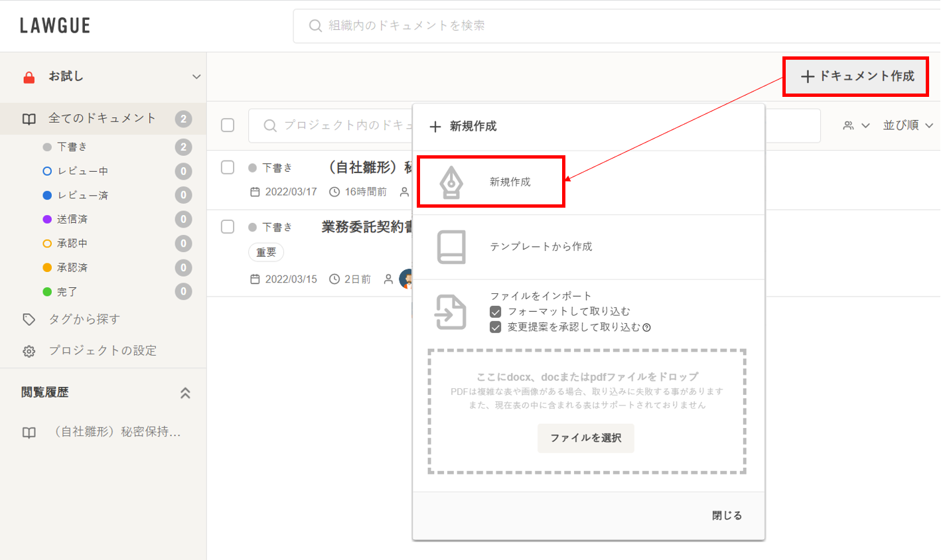Open プロジェクトの設定 via gear icon

pyautogui.click(x=29, y=351)
